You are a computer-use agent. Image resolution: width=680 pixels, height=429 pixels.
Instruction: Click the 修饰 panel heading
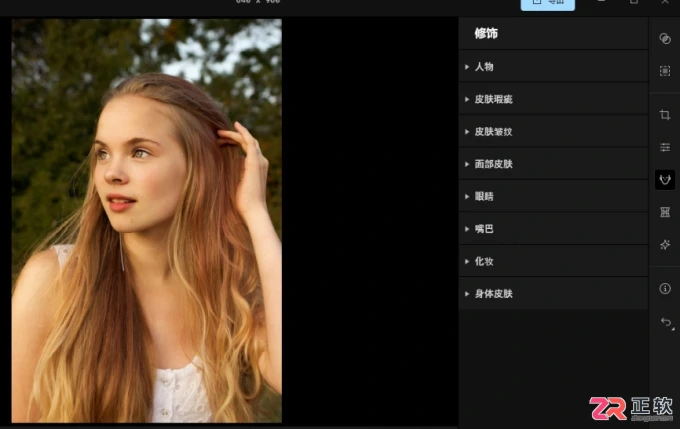tap(486, 33)
